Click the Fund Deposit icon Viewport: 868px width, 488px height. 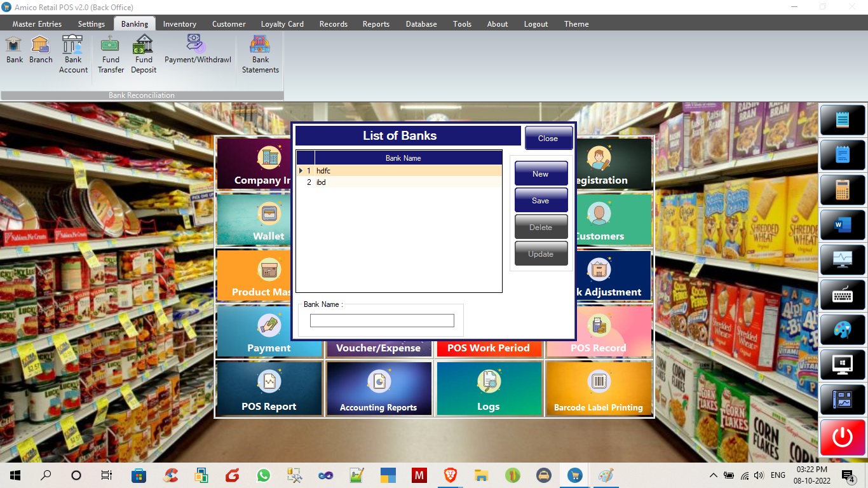pyautogui.click(x=144, y=54)
